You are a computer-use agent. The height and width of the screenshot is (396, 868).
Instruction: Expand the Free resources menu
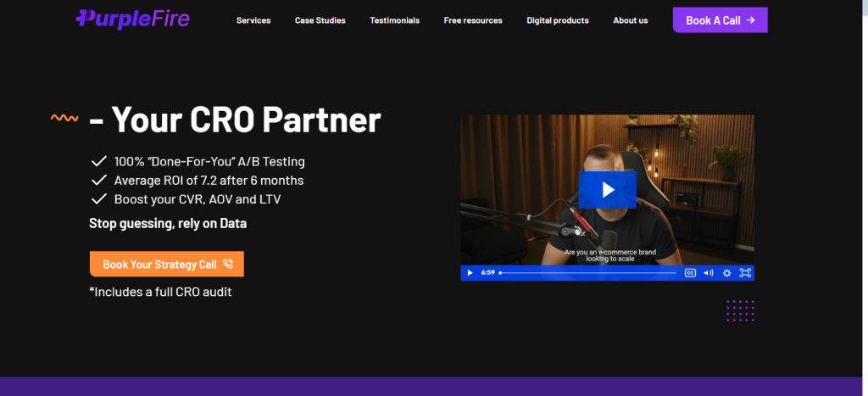click(x=472, y=20)
